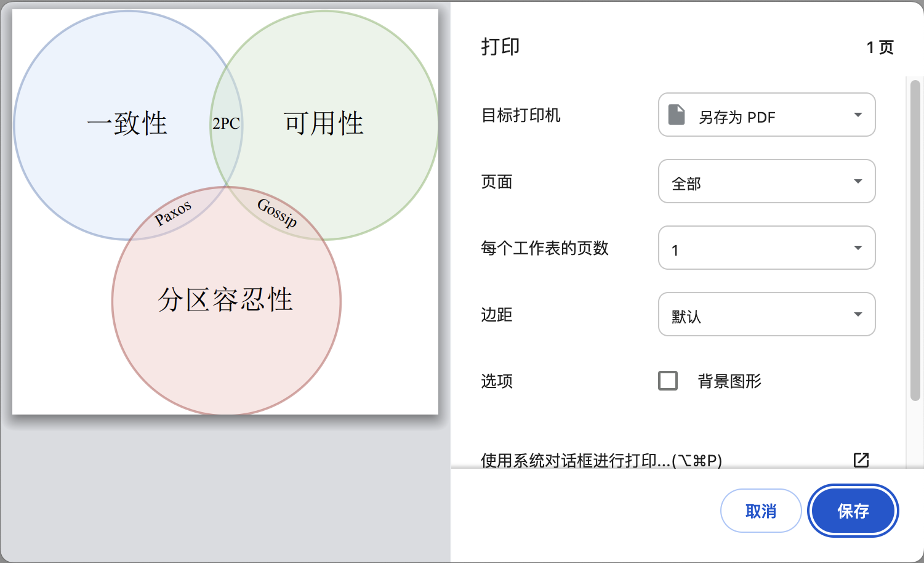Click the 另存为 PDF text

tap(737, 117)
